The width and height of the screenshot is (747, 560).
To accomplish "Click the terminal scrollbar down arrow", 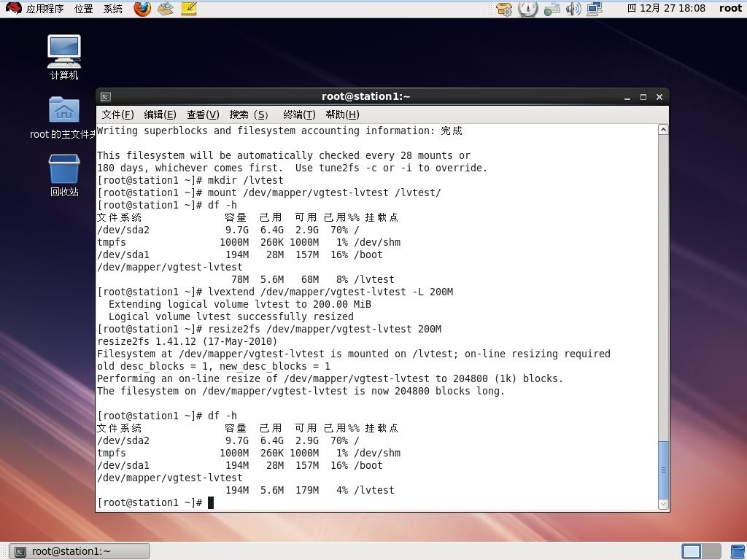I will click(x=663, y=504).
